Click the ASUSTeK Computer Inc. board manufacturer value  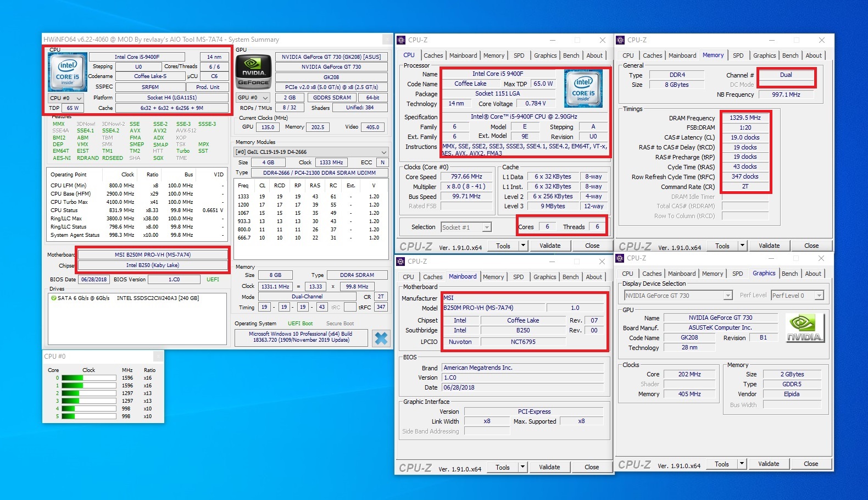tap(720, 327)
